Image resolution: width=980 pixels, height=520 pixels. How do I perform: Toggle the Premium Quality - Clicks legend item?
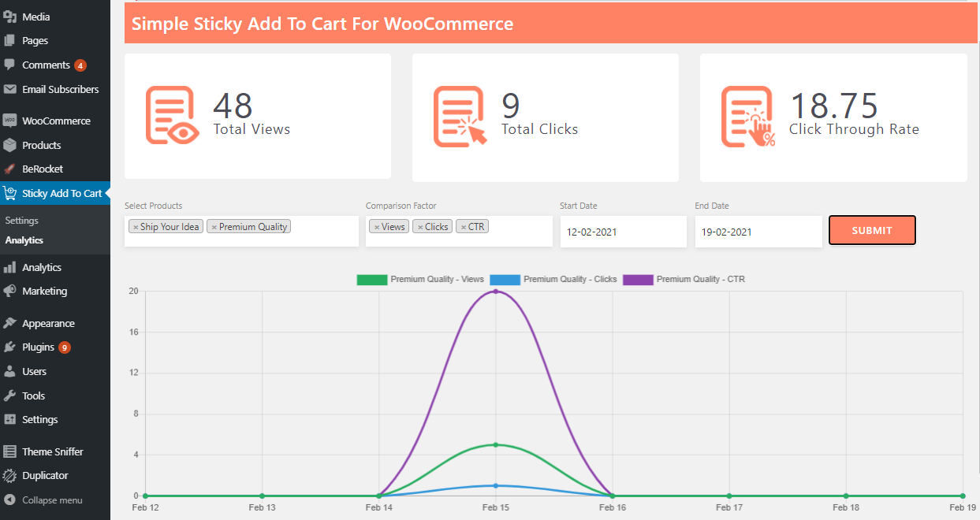(x=553, y=279)
